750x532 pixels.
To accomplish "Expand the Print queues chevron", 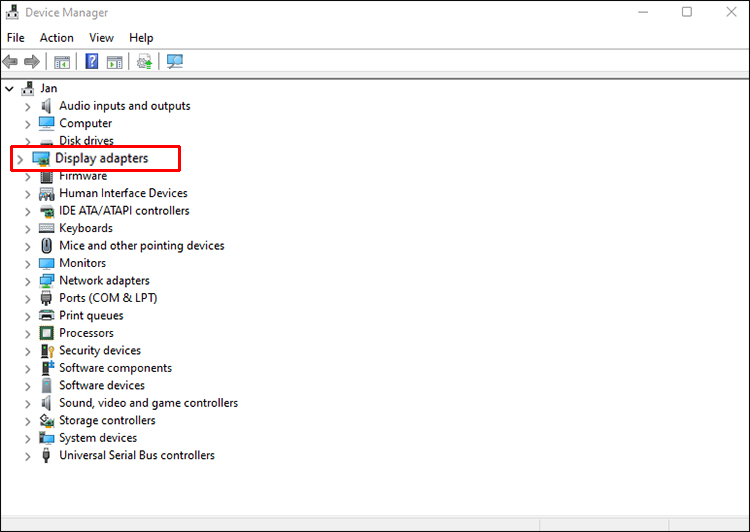I will 28,317.
